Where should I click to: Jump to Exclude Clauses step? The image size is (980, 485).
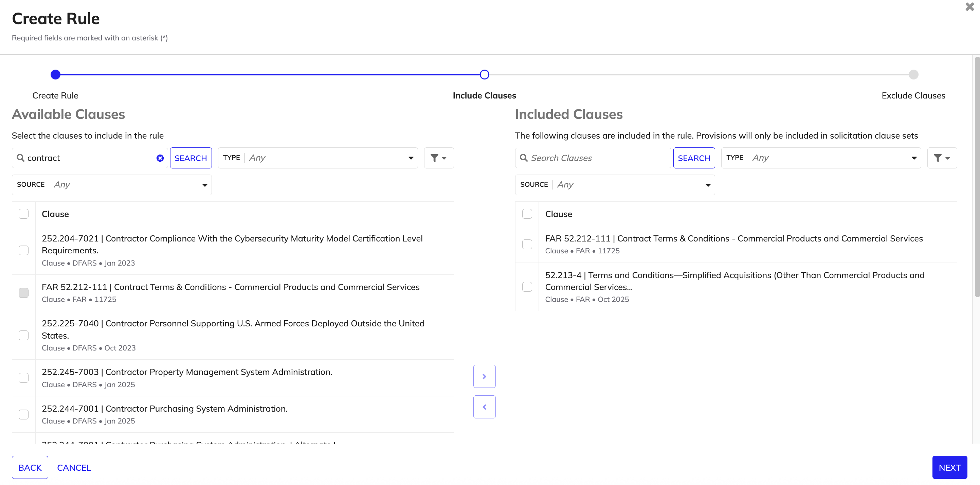click(913, 75)
